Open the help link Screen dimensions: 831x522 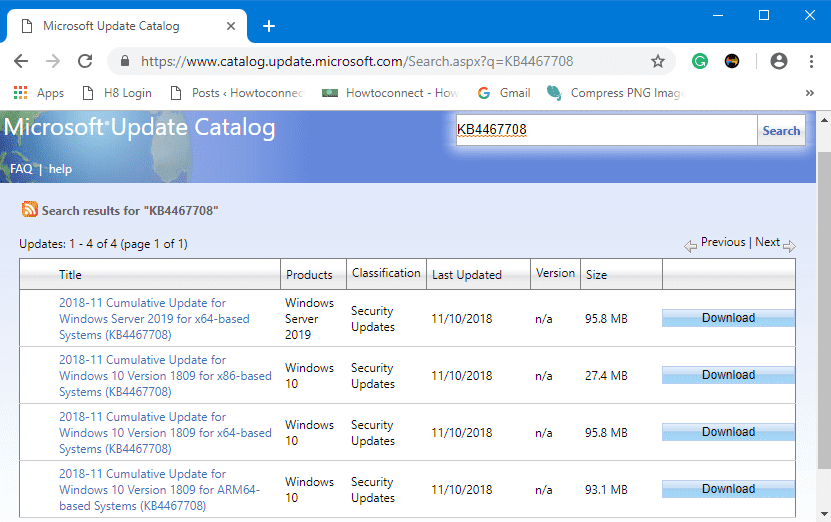coord(60,169)
